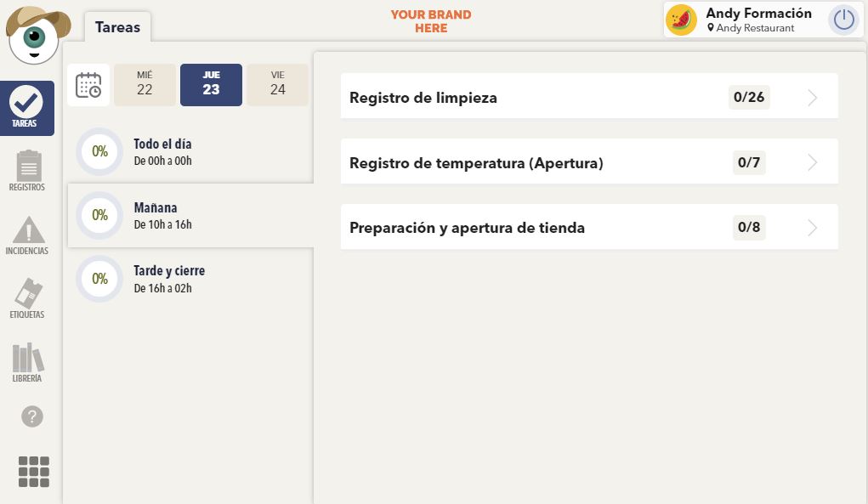Image resolution: width=868 pixels, height=504 pixels.
Task: Open the calendar date picker icon
Action: pos(88,85)
